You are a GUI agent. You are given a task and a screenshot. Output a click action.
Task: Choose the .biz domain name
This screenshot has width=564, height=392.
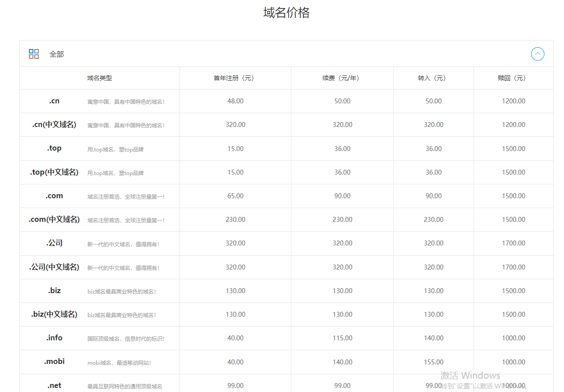coord(54,291)
